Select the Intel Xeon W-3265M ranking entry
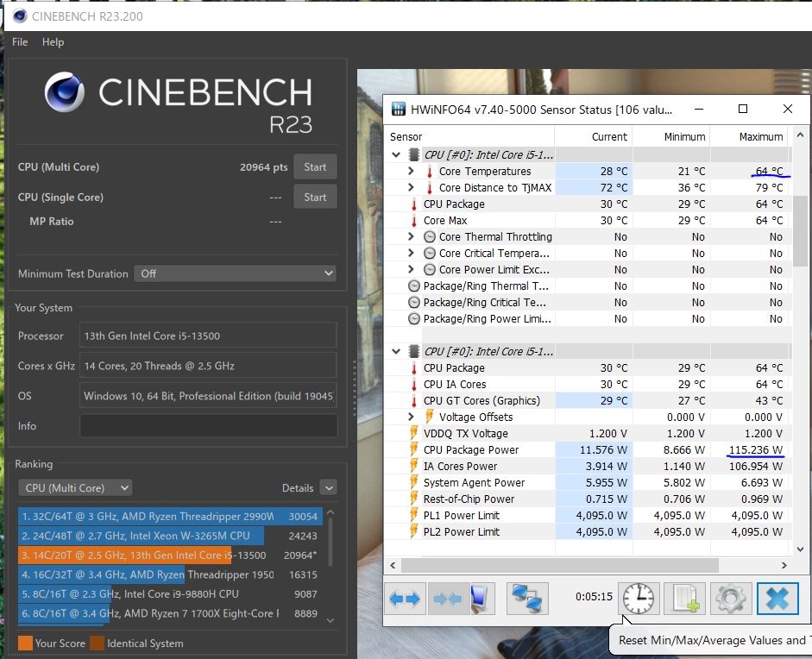 (x=170, y=536)
